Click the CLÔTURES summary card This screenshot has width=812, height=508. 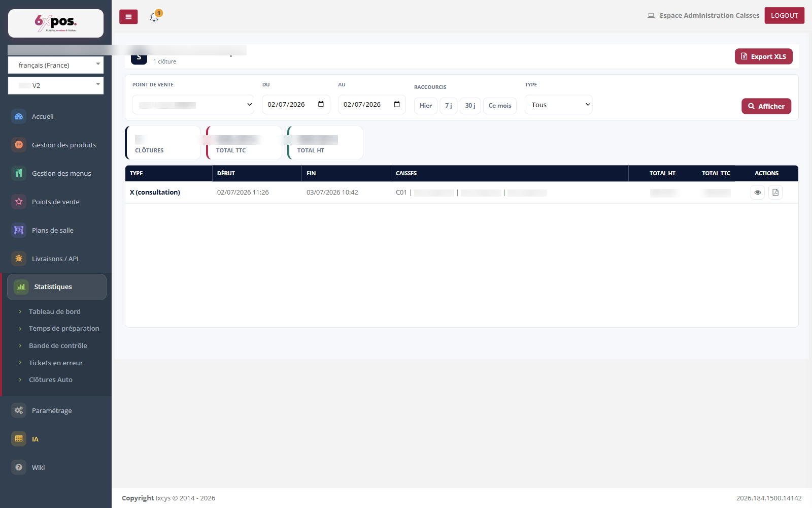coord(163,143)
